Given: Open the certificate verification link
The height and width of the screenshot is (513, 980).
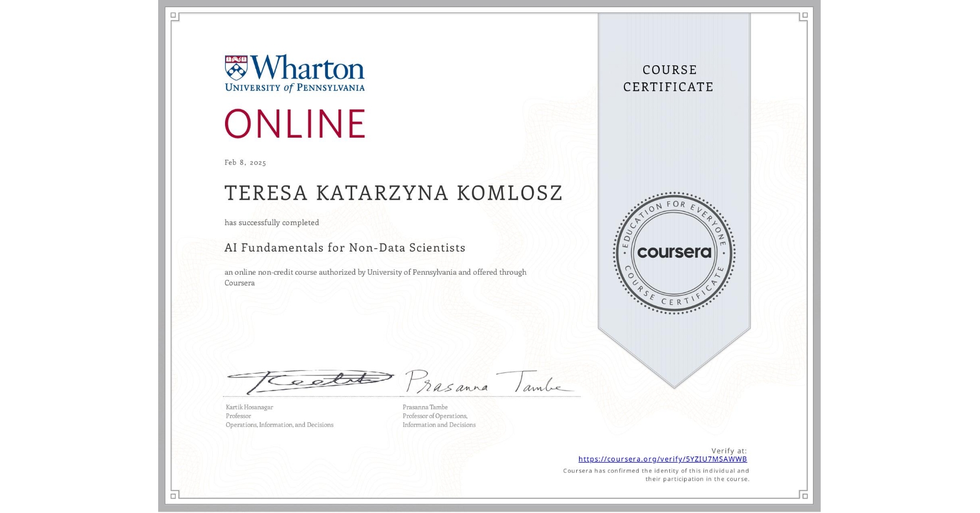Looking at the screenshot, I should [x=663, y=459].
